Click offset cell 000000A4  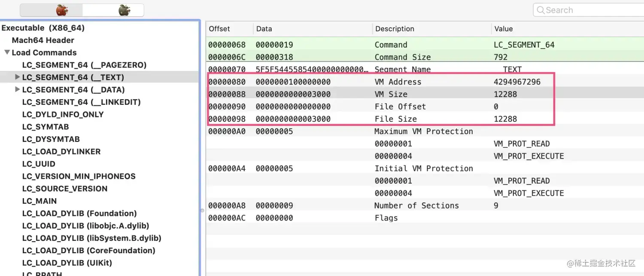[227, 169]
